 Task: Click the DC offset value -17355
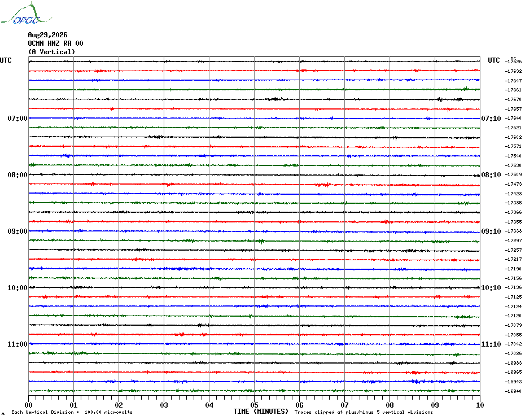pos(514,222)
